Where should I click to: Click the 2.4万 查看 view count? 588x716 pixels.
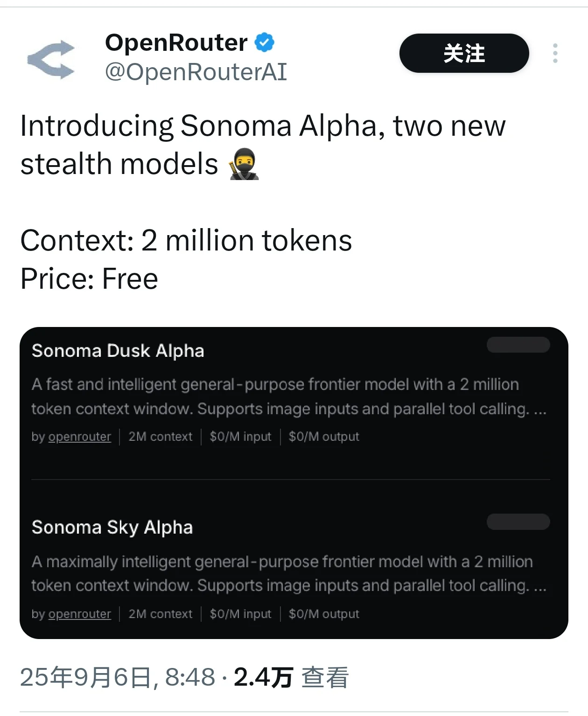tap(291, 677)
